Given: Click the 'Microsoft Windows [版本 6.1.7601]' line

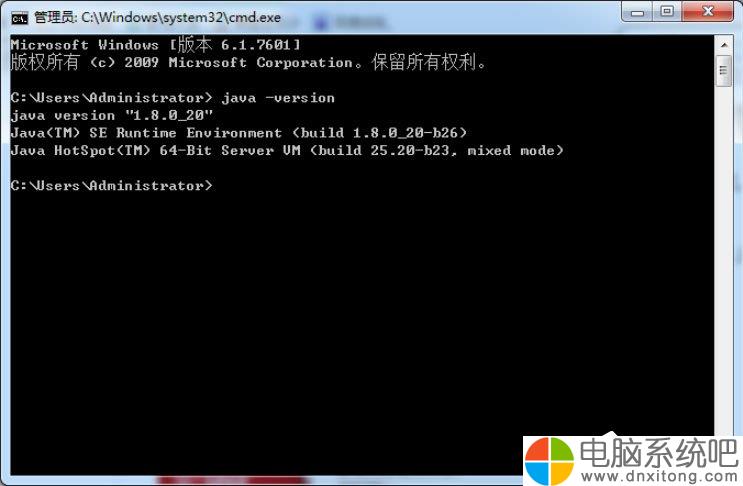Looking at the screenshot, I should pyautogui.click(x=155, y=45).
